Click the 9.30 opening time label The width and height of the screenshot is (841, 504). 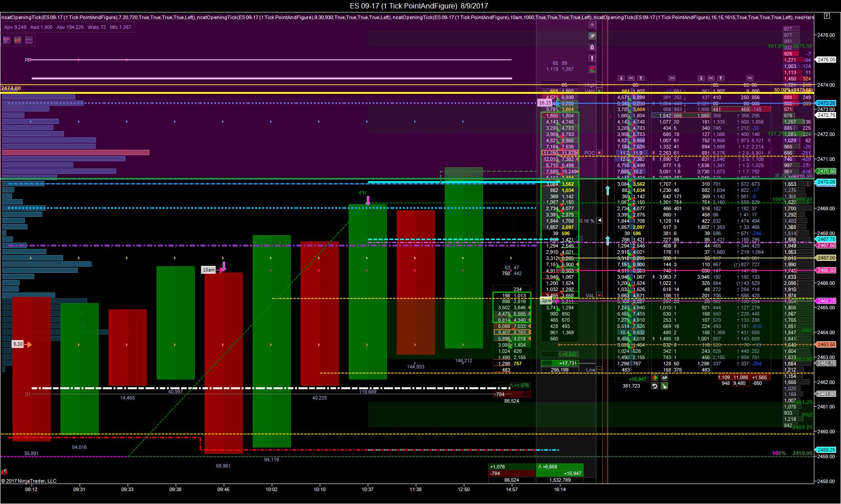tap(18, 344)
